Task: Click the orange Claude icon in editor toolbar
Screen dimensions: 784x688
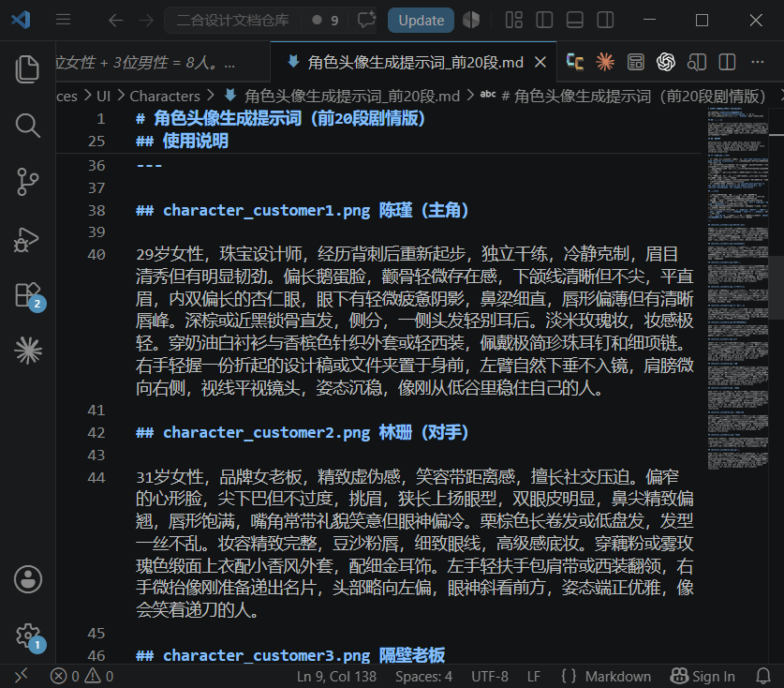Action: (x=605, y=62)
